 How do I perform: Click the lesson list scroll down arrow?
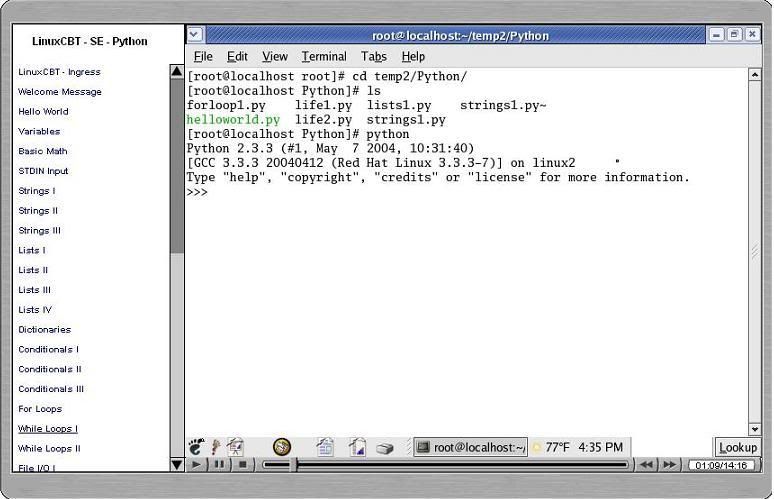click(x=177, y=464)
